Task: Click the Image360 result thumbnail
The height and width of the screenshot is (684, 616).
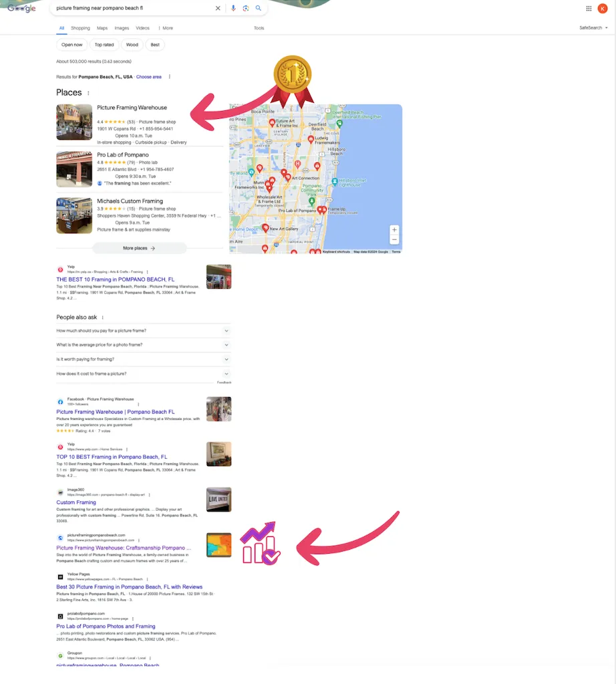Action: [x=219, y=499]
